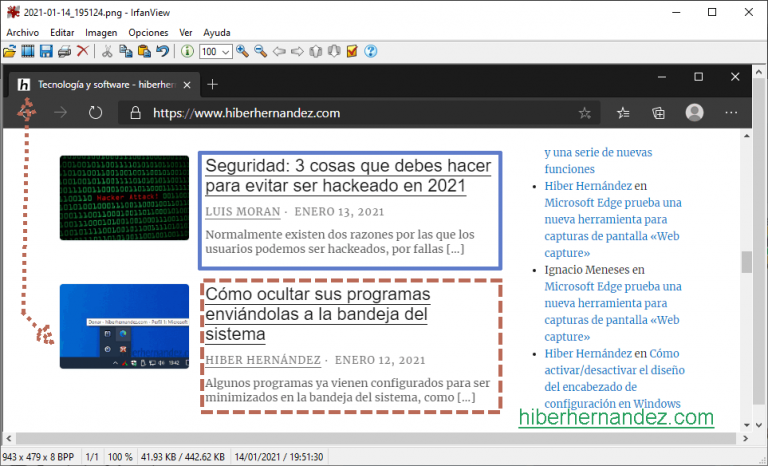
Task: Print the image using the printer icon
Action: pyautogui.click(x=64, y=51)
